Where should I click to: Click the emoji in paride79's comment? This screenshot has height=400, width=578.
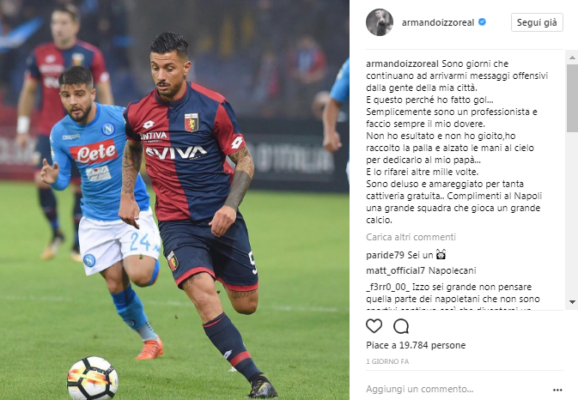click(x=441, y=254)
